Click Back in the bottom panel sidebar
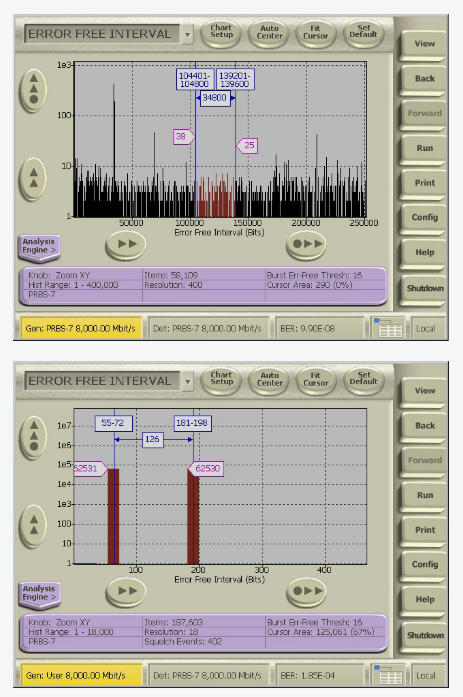The height and width of the screenshot is (697, 463). pos(424,426)
